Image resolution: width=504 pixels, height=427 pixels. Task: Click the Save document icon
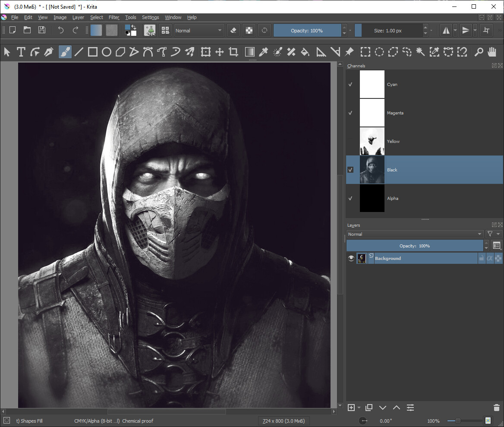42,30
